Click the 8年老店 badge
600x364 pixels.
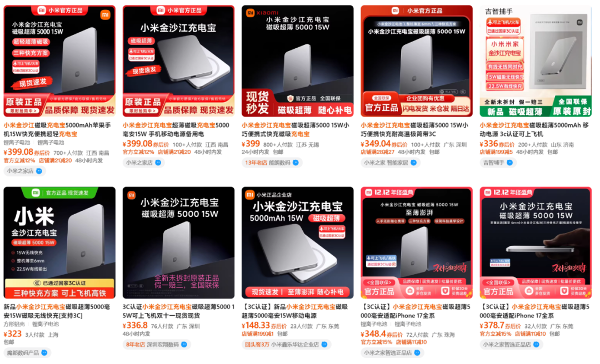click(x=136, y=345)
